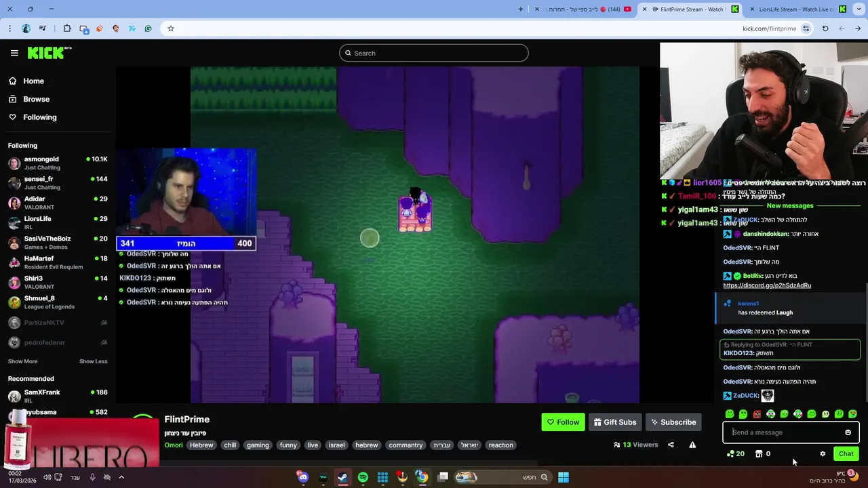Viewport: 868px width, 488px height.
Task: Open Browse in the sidebar
Action: point(28,99)
